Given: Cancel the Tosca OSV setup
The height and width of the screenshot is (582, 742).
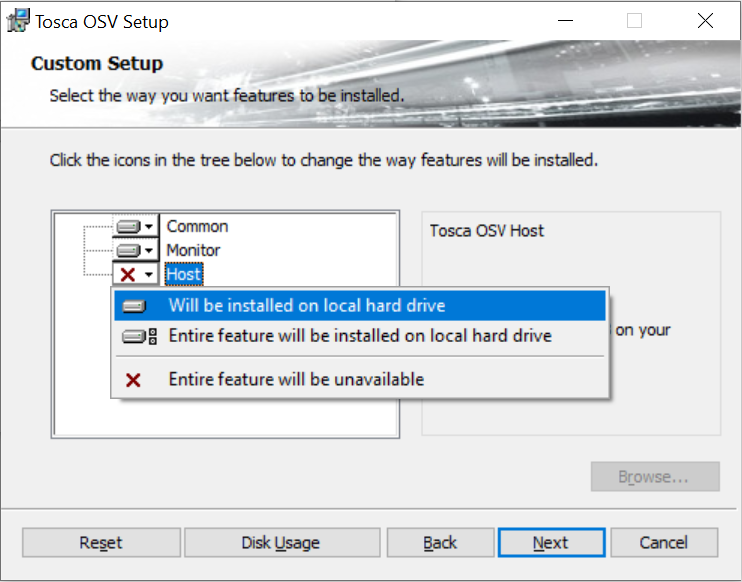Looking at the screenshot, I should coord(664,543).
